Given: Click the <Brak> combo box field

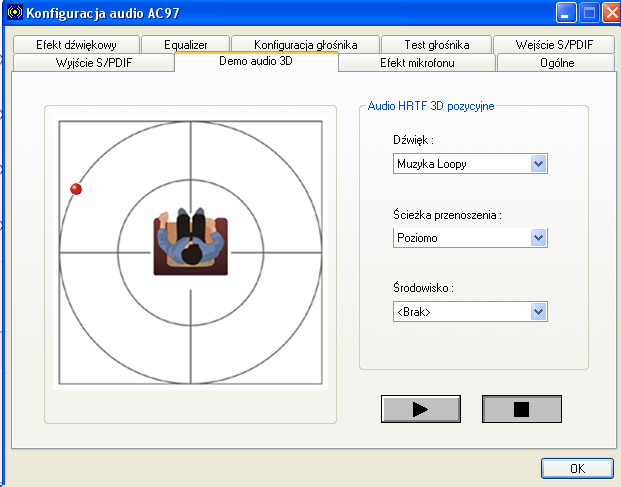Looking at the screenshot, I should click(470, 312).
